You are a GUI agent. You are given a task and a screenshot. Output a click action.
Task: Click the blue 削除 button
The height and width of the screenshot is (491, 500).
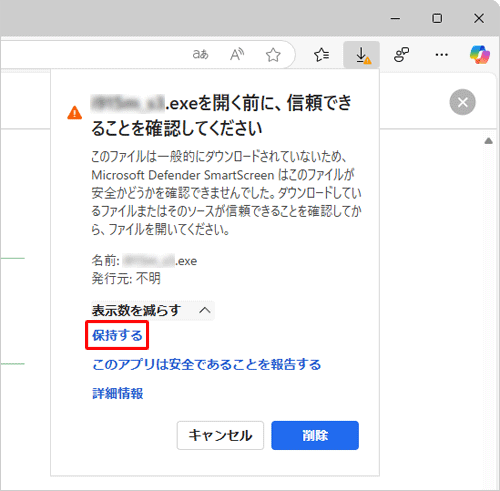[315, 435]
